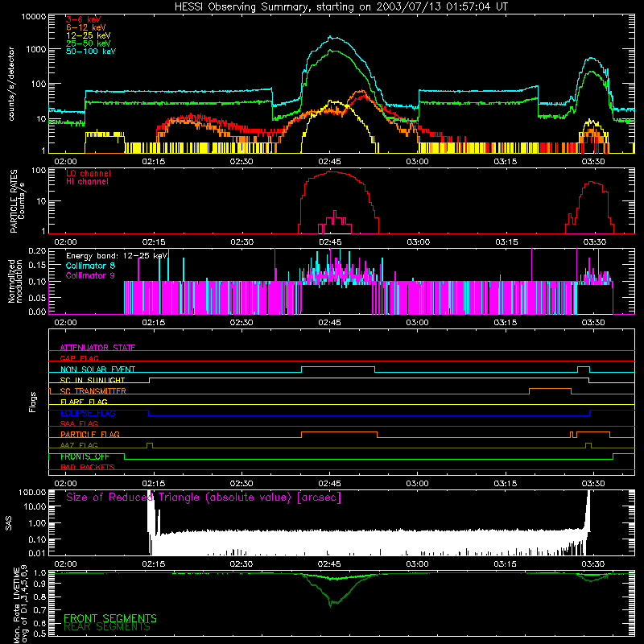Click the LO channel particle peak near 02:45

click(332, 171)
